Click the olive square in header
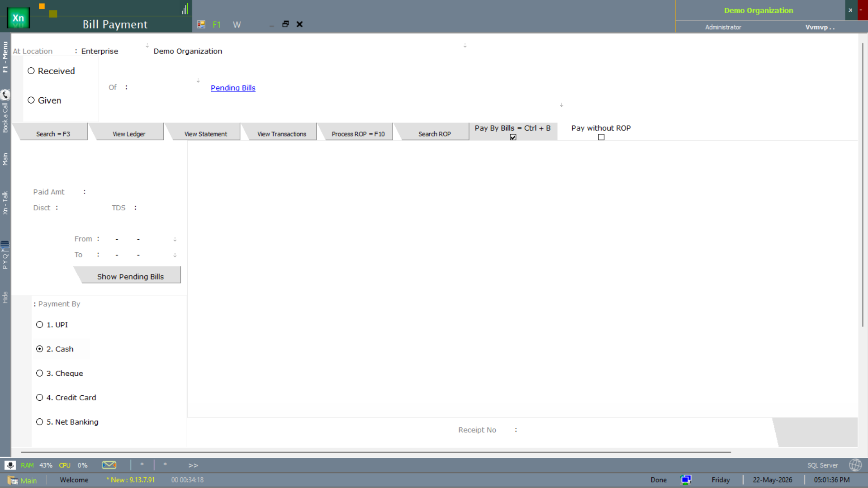The image size is (868, 488). coord(53,14)
